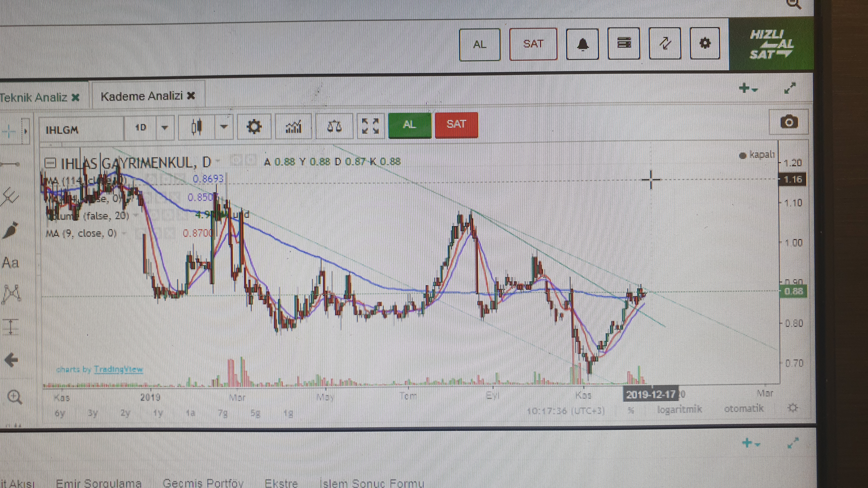Open the add panel plus dropdown above chart
The image size is (868, 488).
tap(748, 89)
